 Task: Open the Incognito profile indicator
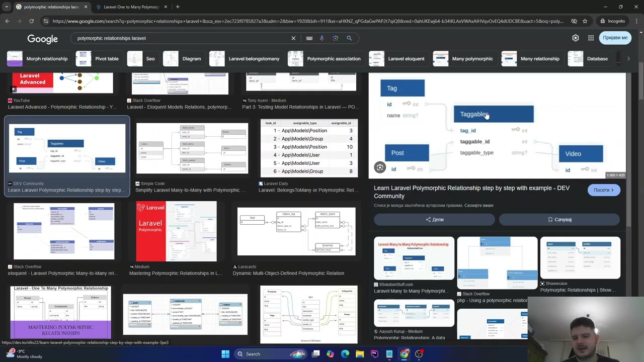(613, 21)
